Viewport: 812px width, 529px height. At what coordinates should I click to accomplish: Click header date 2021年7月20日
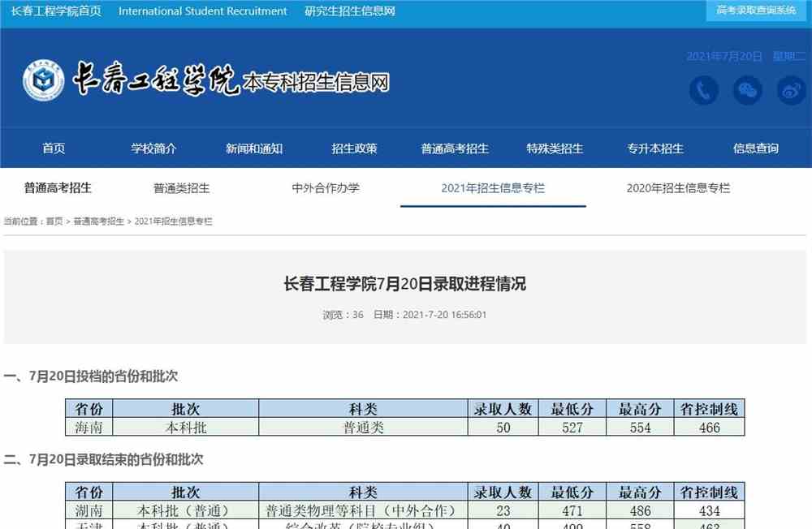[x=724, y=56]
